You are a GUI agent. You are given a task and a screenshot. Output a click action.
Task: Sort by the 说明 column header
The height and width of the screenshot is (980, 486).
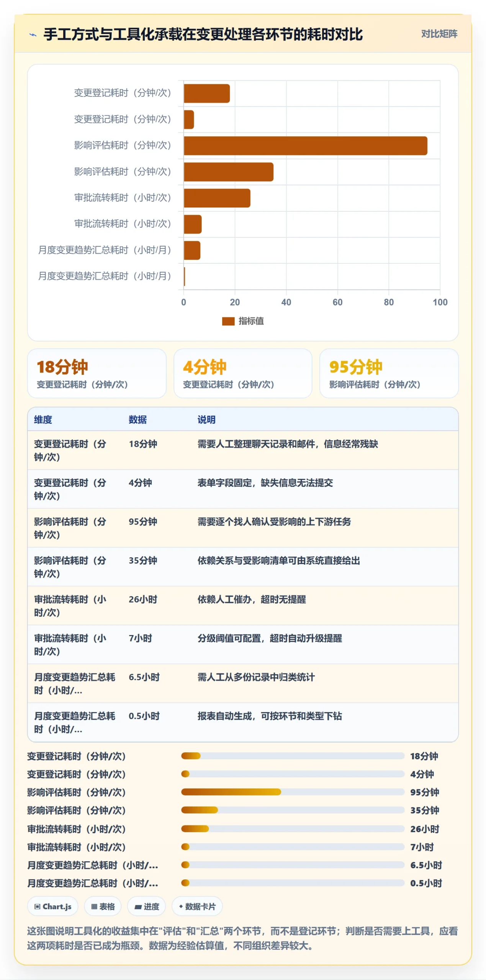pyautogui.click(x=206, y=419)
